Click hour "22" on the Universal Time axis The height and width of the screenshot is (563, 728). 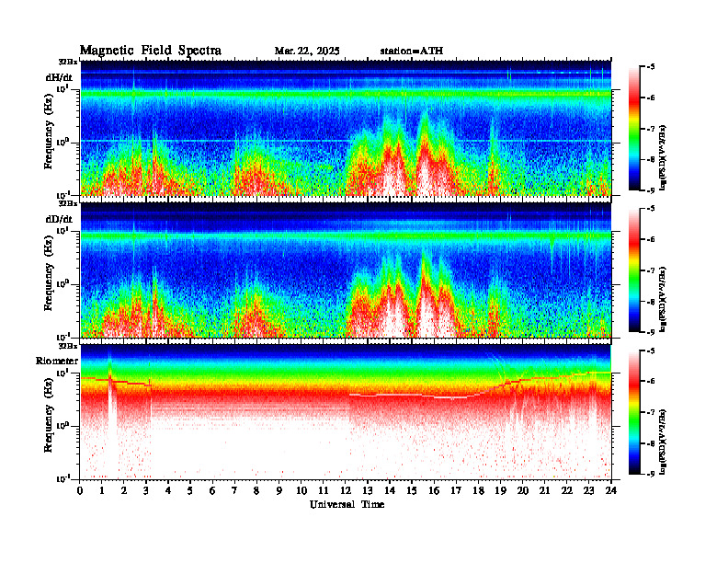point(567,491)
